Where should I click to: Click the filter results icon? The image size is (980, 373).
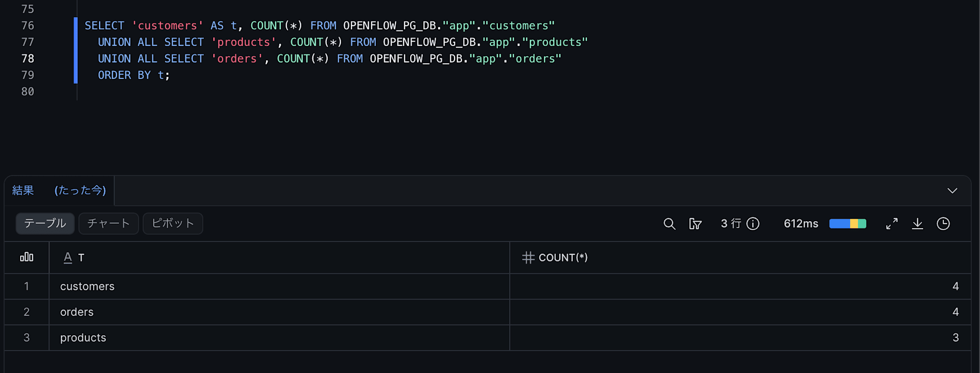695,224
